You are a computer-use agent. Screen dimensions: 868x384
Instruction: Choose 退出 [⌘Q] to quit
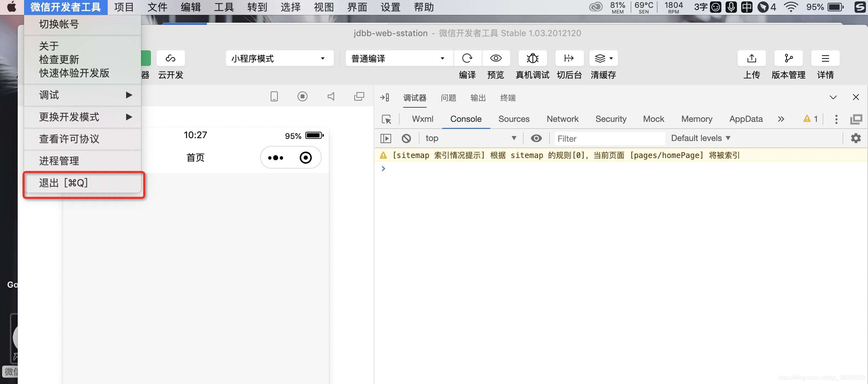83,183
